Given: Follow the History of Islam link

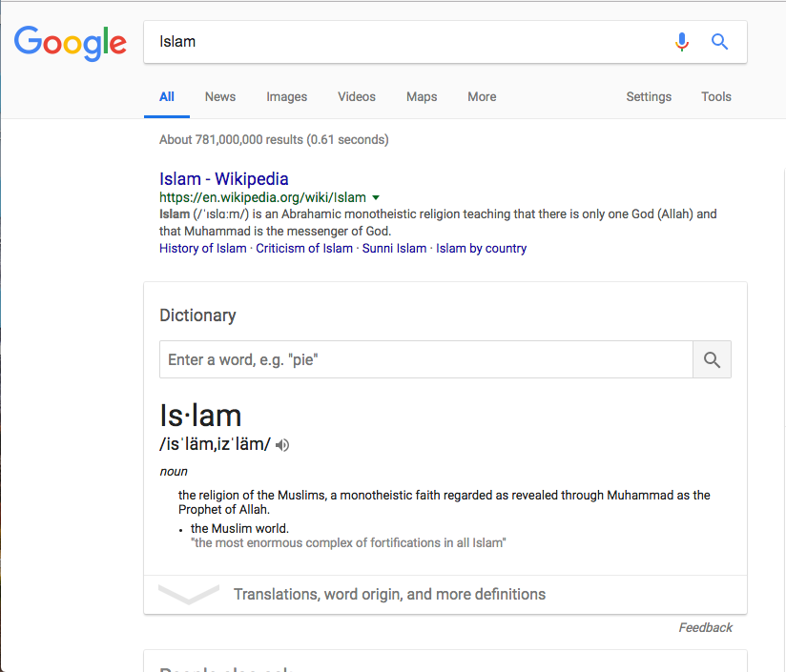Looking at the screenshot, I should click(x=203, y=249).
